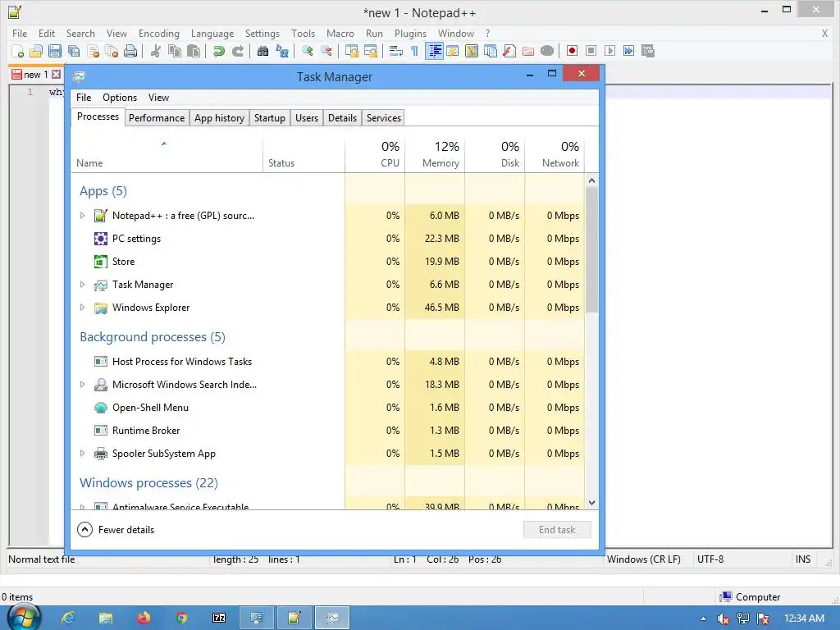
Task: Toggle the indent guide icon in Notepad++
Action: (x=435, y=51)
